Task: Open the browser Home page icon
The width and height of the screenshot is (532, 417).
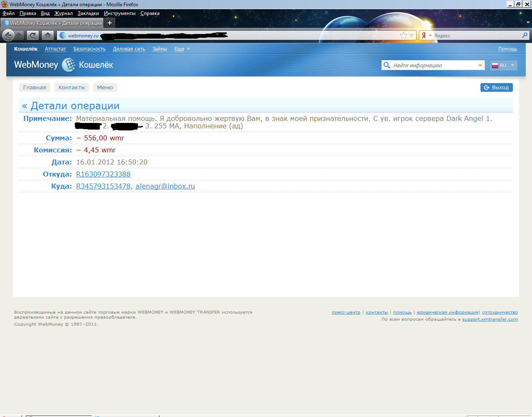Action: [48, 35]
